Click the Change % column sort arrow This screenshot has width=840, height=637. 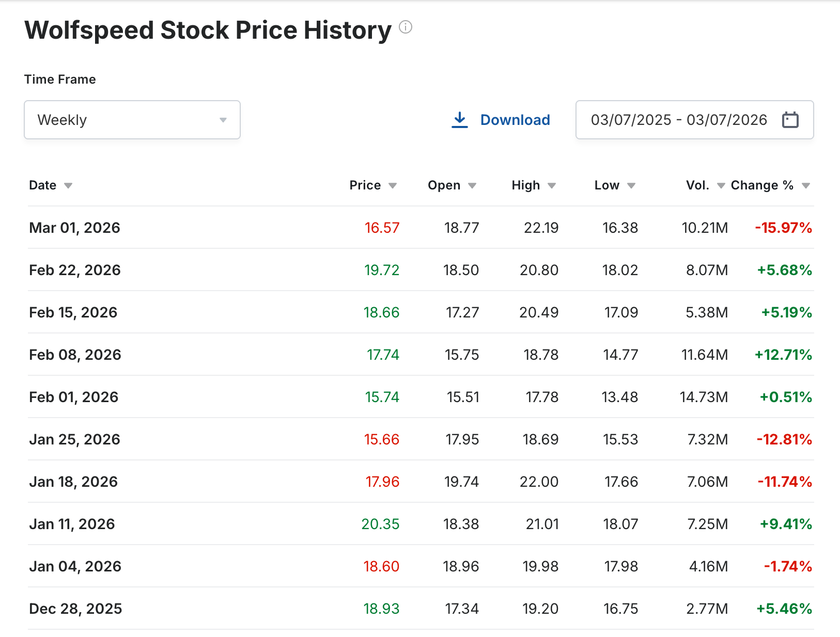(806, 186)
